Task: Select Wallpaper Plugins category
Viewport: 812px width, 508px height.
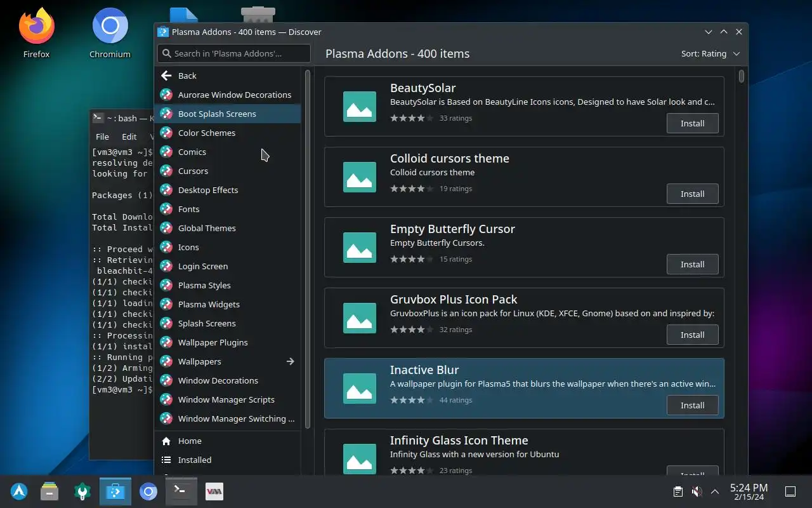Action: click(228, 342)
